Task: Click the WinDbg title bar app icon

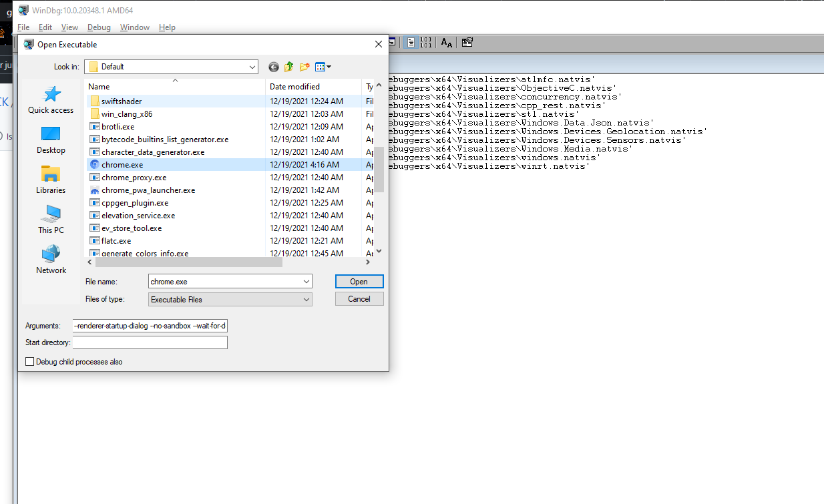Action: pos(23,9)
